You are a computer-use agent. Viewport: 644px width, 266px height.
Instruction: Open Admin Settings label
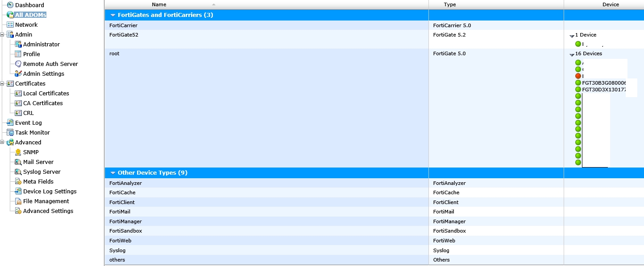click(x=44, y=74)
